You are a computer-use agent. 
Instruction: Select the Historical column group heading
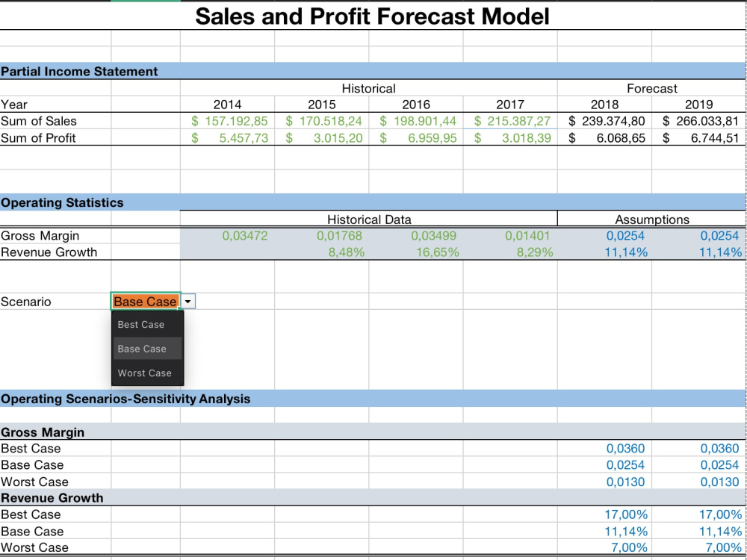[x=369, y=88]
